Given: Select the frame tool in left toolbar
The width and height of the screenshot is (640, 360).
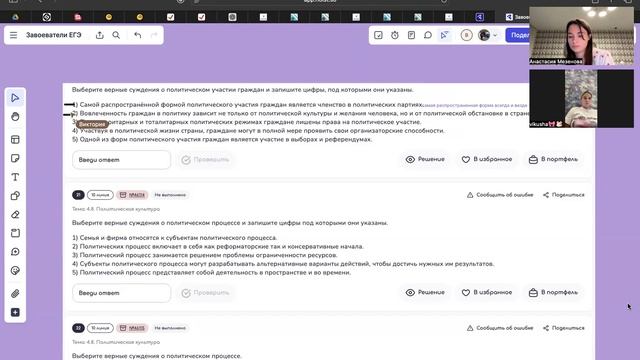Looking at the screenshot, I should (15, 233).
